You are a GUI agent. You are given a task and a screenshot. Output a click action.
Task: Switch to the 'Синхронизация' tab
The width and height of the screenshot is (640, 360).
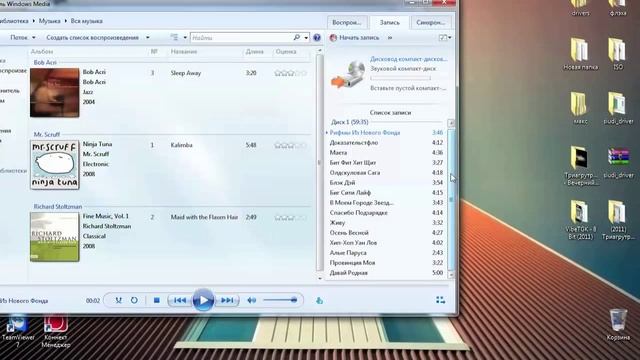coord(430,22)
